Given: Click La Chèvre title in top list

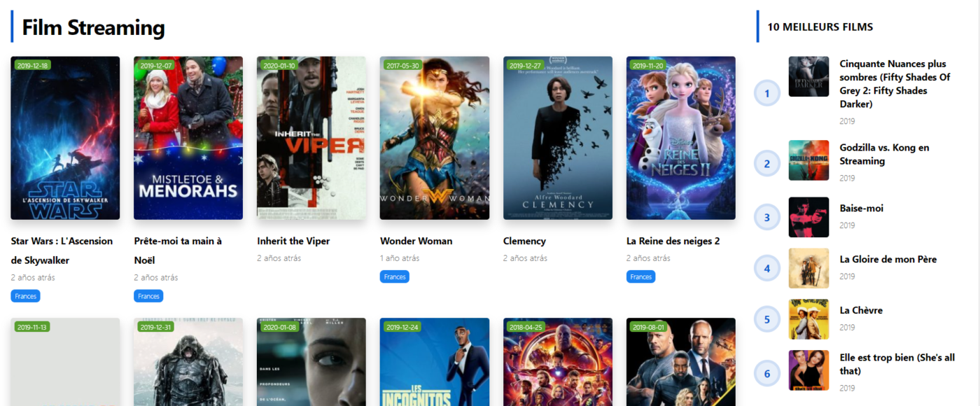Looking at the screenshot, I should [861, 311].
